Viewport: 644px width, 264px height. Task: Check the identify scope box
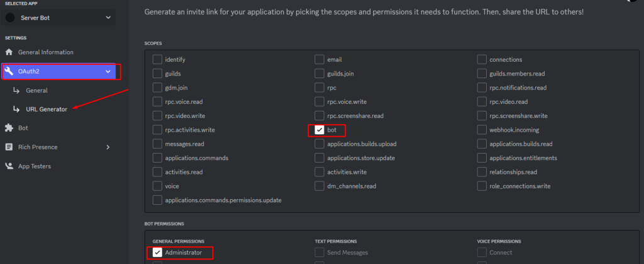point(157,60)
